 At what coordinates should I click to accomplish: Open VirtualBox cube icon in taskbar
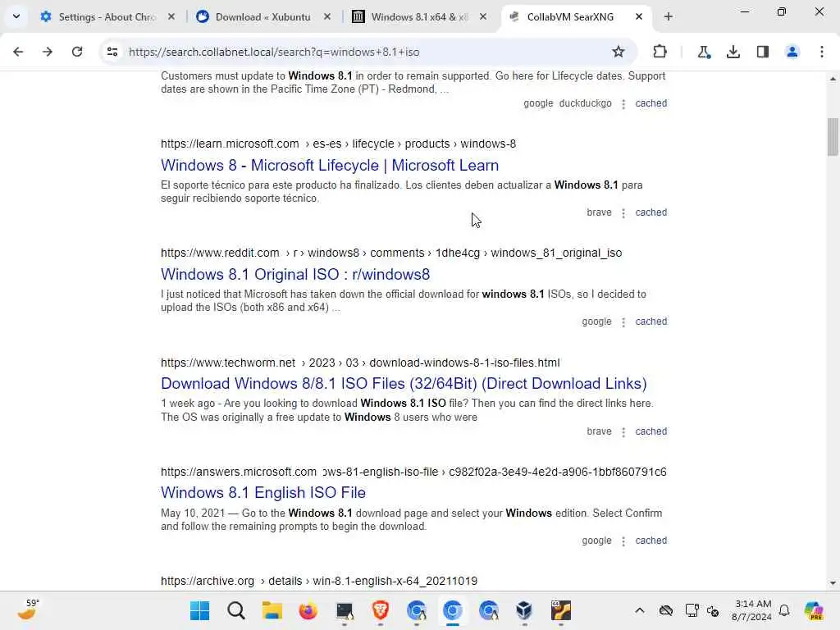click(524, 610)
